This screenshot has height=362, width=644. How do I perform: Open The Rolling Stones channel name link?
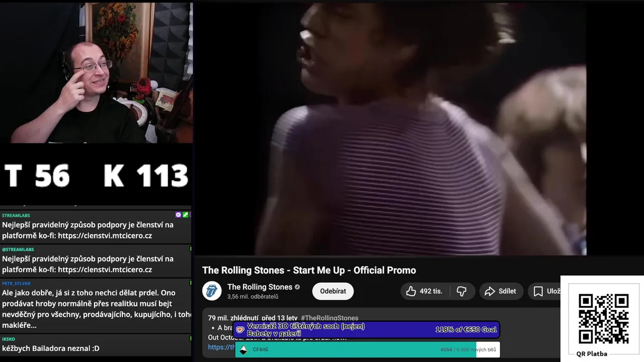tap(260, 287)
